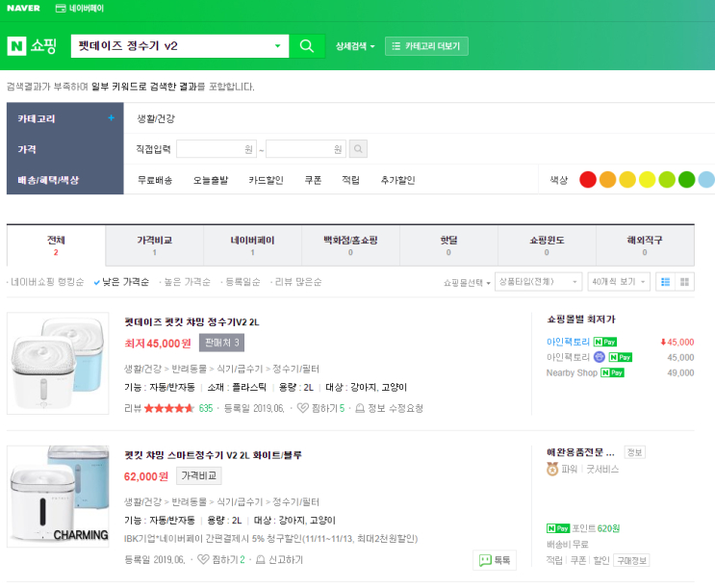Toggle the 오늘출발 filter

coord(211,180)
